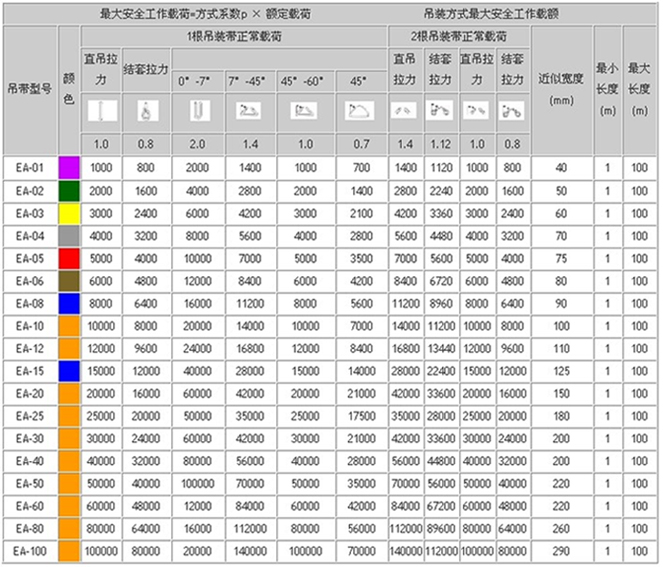This screenshot has width=663, height=567.
Task: Click the width value 260 in row EA-80
Action: (561, 529)
